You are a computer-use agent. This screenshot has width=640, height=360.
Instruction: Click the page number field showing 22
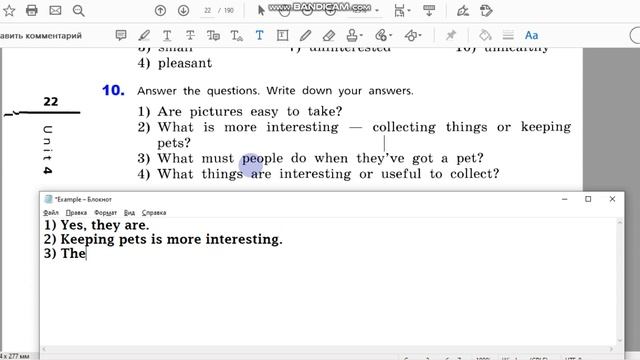click(208, 11)
